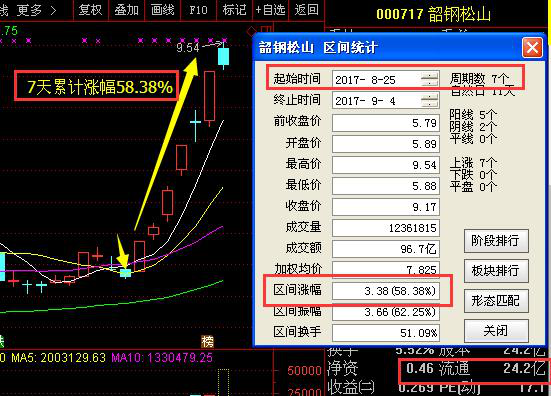The height and width of the screenshot is (396, 551).
Task: Open the 叠加 overlay tool
Action: tap(127, 10)
